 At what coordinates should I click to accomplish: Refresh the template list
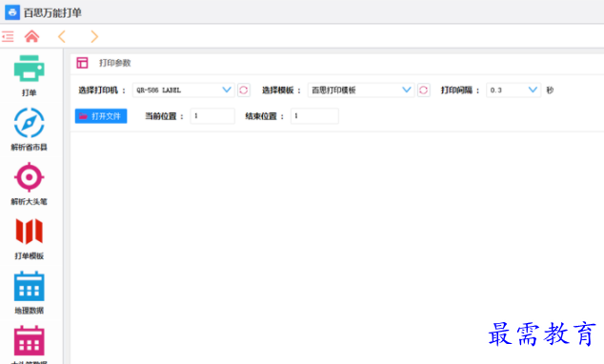coord(423,91)
